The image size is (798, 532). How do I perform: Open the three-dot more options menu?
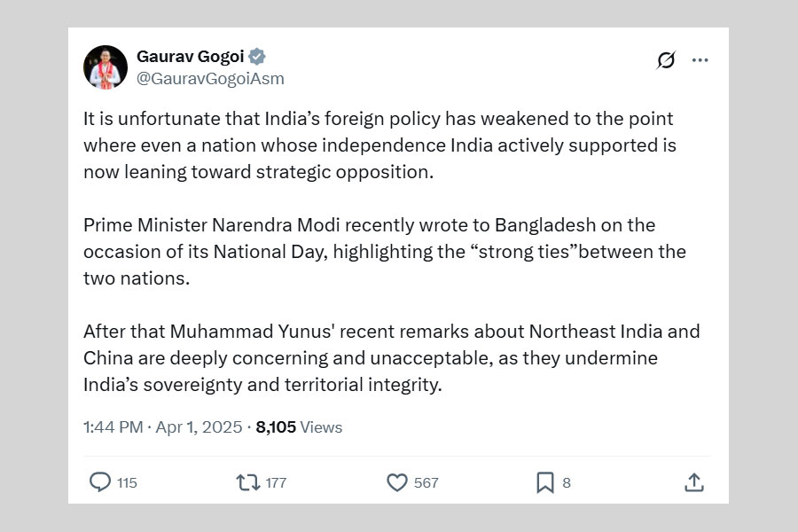[700, 60]
